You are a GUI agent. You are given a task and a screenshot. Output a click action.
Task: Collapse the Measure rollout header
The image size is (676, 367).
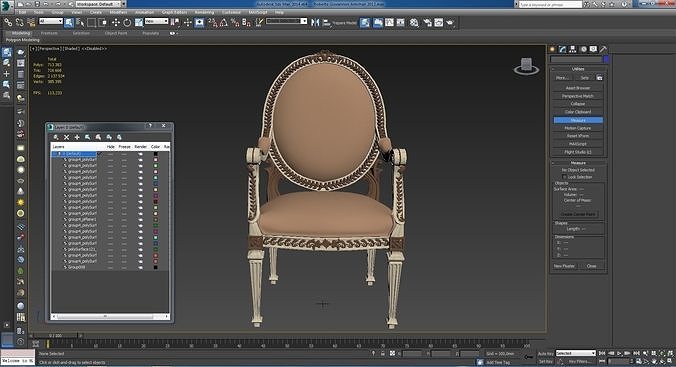click(x=578, y=163)
